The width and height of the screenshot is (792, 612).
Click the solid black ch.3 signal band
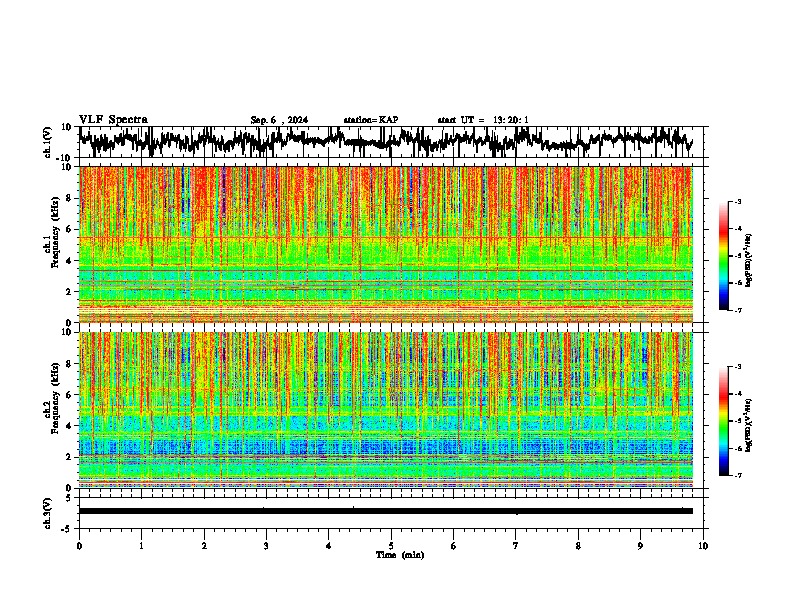point(386,511)
